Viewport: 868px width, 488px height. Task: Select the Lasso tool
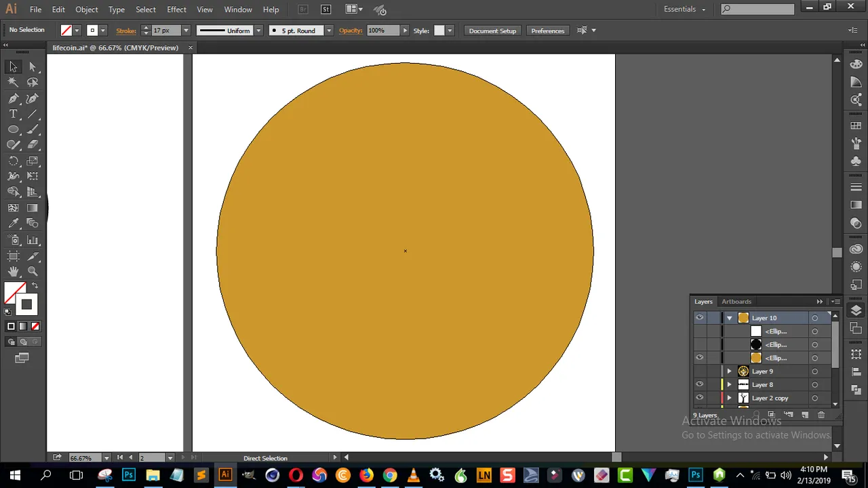click(x=33, y=82)
